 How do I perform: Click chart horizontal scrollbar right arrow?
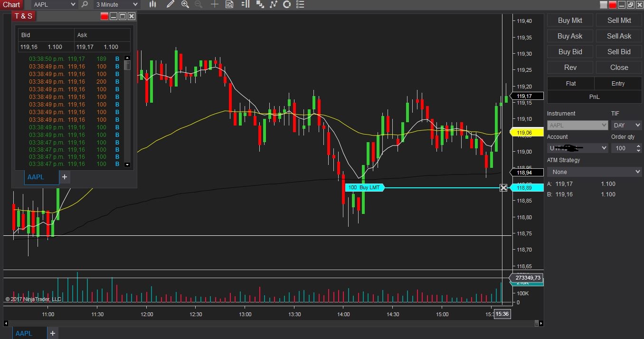click(x=541, y=323)
